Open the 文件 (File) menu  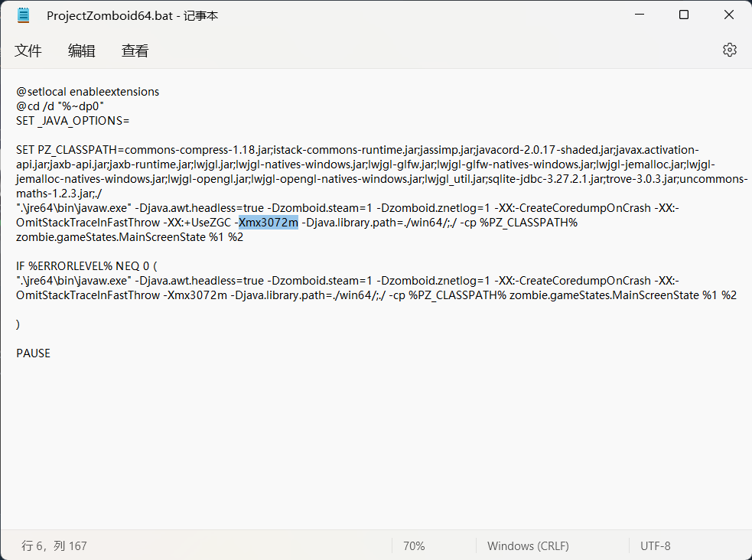[28, 50]
